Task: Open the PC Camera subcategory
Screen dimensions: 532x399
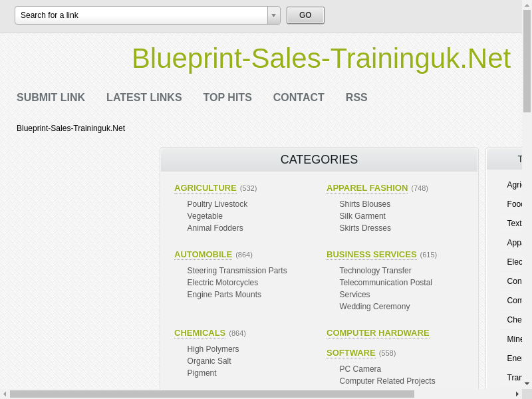Action: (x=360, y=369)
